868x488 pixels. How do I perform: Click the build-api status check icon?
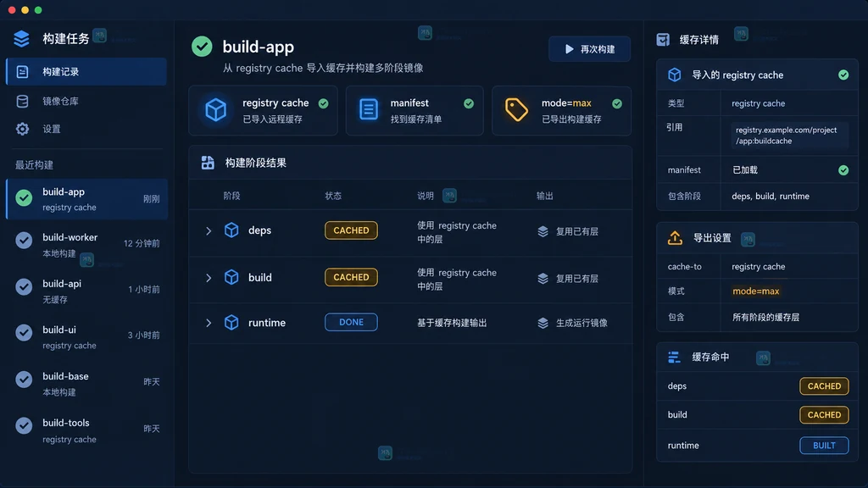[x=24, y=286]
